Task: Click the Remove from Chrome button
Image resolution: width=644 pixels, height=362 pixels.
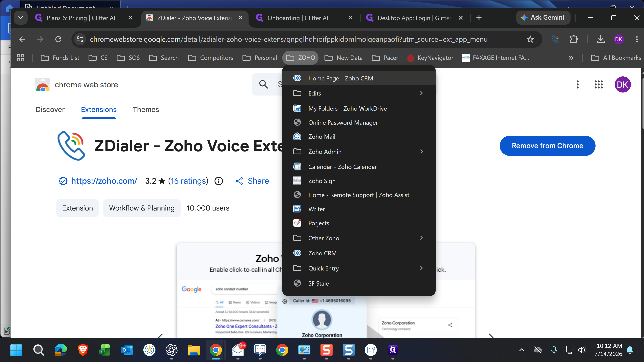Action: point(547,146)
